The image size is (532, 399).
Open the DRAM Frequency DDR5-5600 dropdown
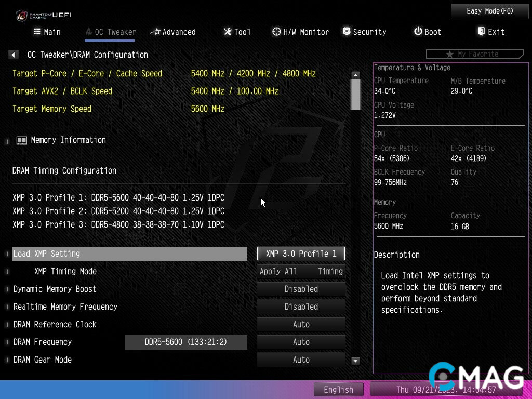point(185,342)
